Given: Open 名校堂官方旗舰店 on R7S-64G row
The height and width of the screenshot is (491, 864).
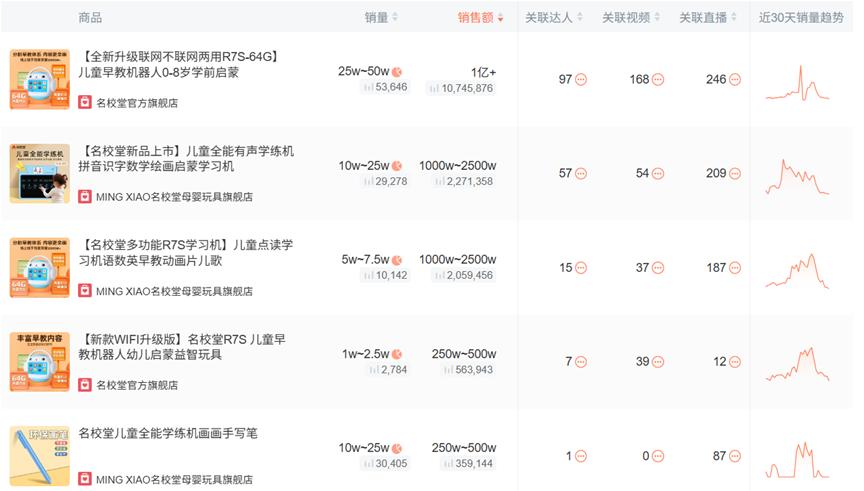Looking at the screenshot, I should pyautogui.click(x=137, y=103).
